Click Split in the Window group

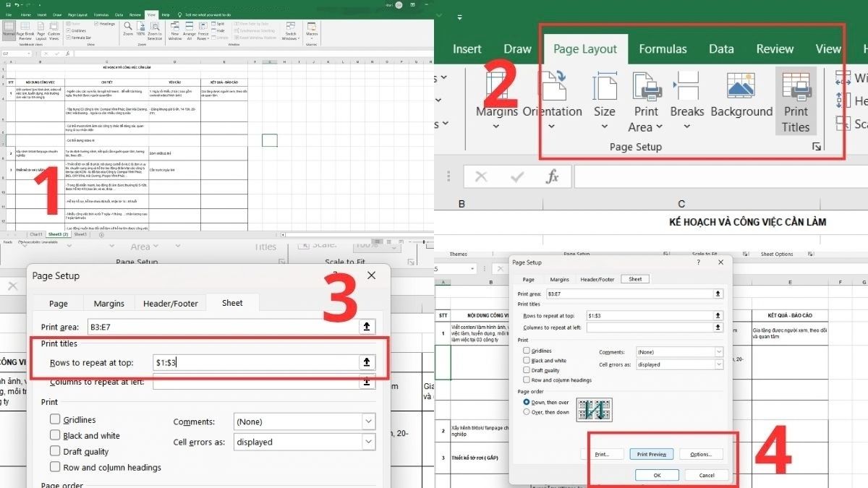[218, 24]
